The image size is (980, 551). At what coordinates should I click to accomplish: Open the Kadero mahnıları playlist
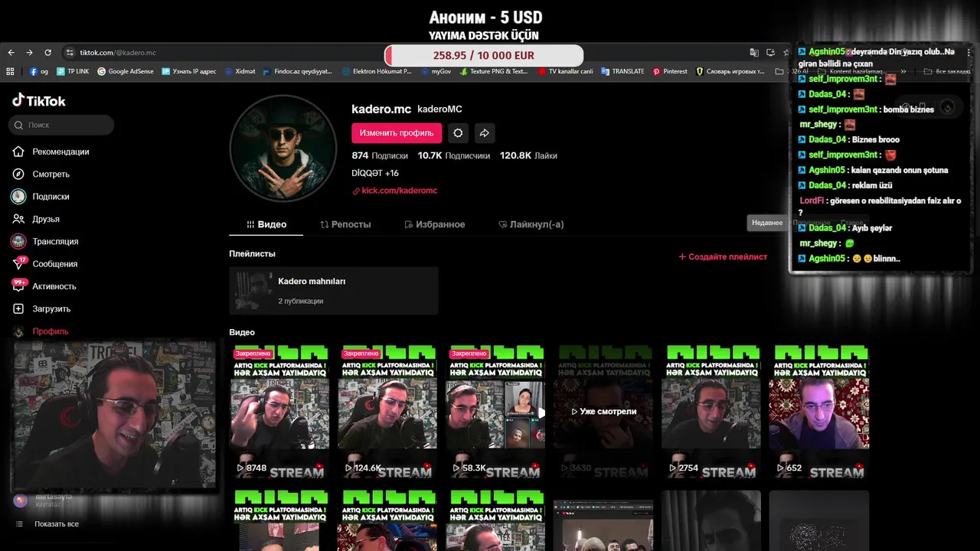point(334,291)
